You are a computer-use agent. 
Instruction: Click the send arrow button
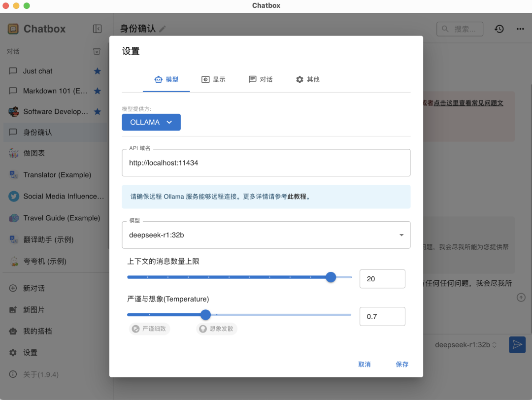[517, 345]
